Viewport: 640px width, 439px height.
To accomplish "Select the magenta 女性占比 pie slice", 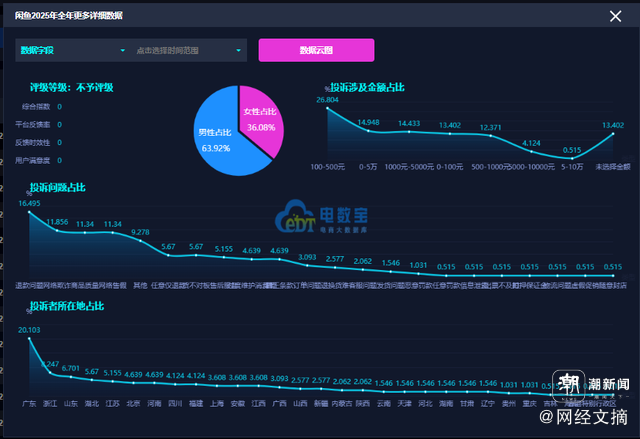I will (x=261, y=120).
